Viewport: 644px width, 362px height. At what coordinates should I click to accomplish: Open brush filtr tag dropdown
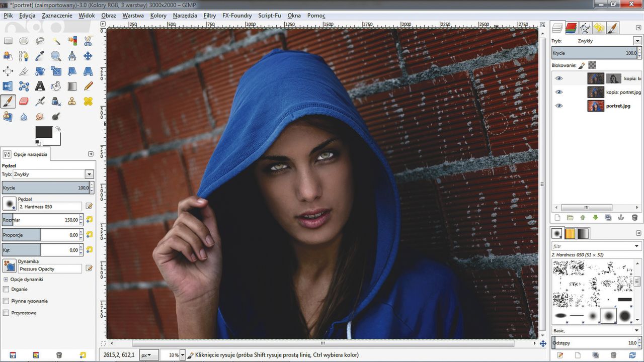(x=637, y=246)
